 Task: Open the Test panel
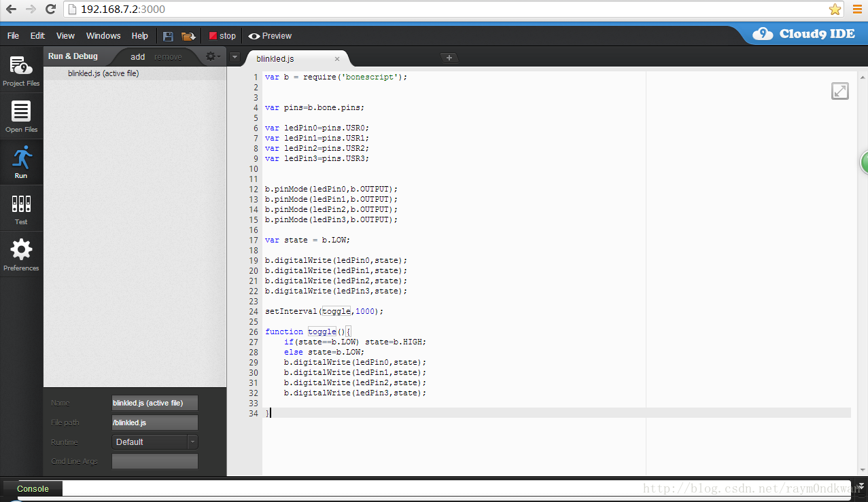click(21, 209)
